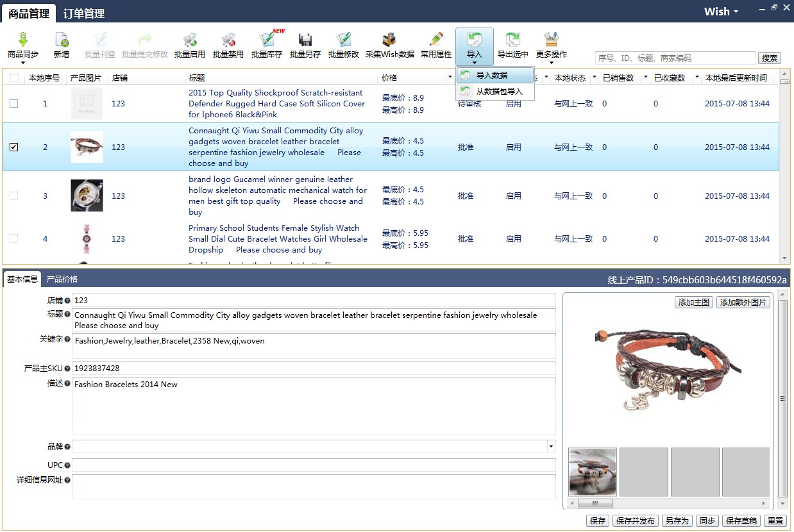
Task: Open the 本地状态 column filter dropdown
Action: (594, 78)
